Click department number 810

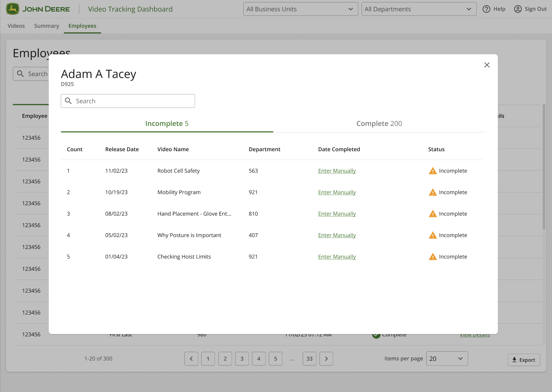(x=253, y=214)
